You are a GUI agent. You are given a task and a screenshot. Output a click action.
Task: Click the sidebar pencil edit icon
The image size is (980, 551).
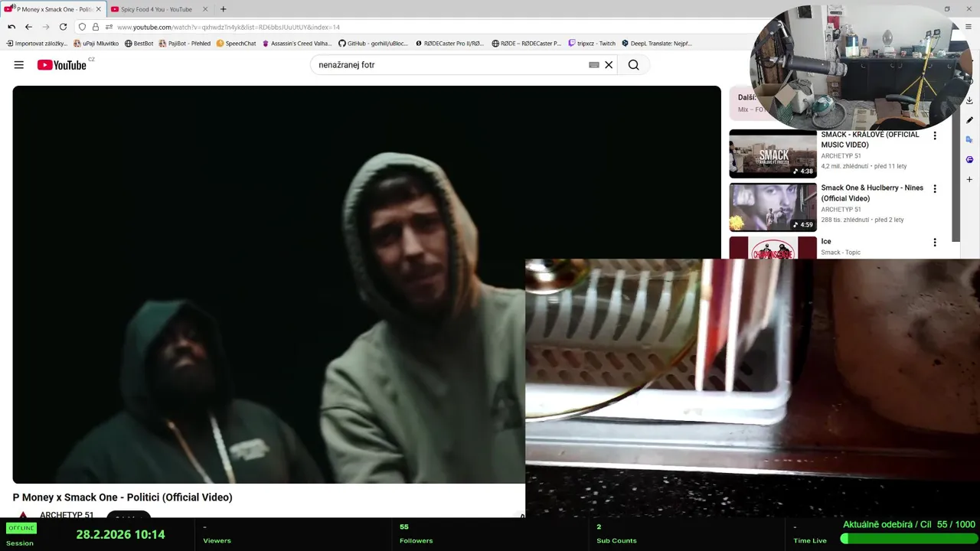(969, 120)
